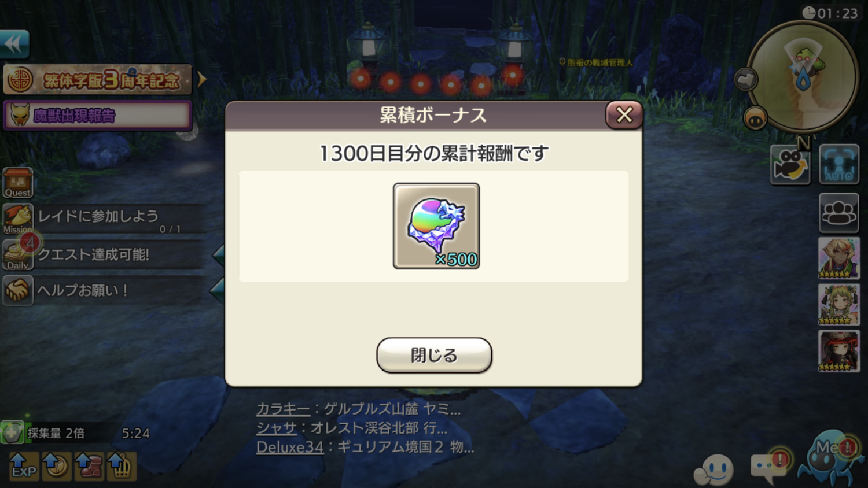Click the 閉じる button
Viewport: 868px width, 488px height.
[434, 355]
